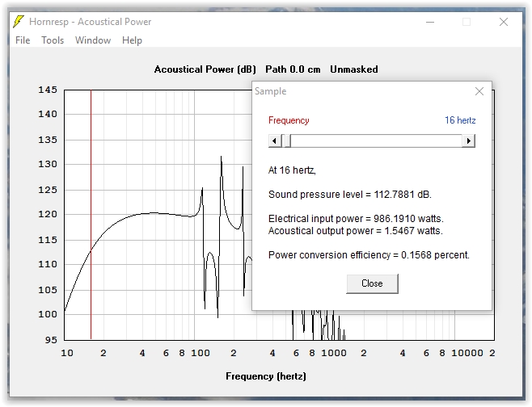Click the Hornresp lightning bolt icon

(x=19, y=21)
